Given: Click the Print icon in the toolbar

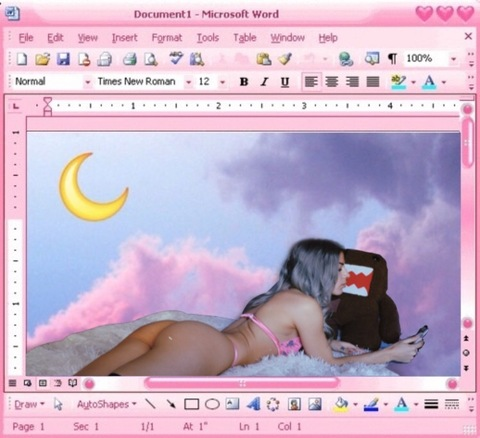Looking at the screenshot, I should [130, 59].
